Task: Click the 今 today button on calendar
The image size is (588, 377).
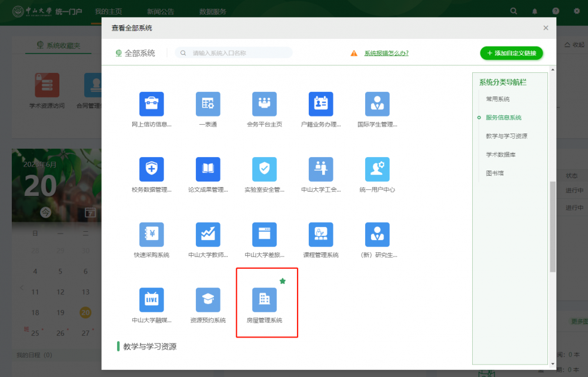Action: tap(46, 213)
